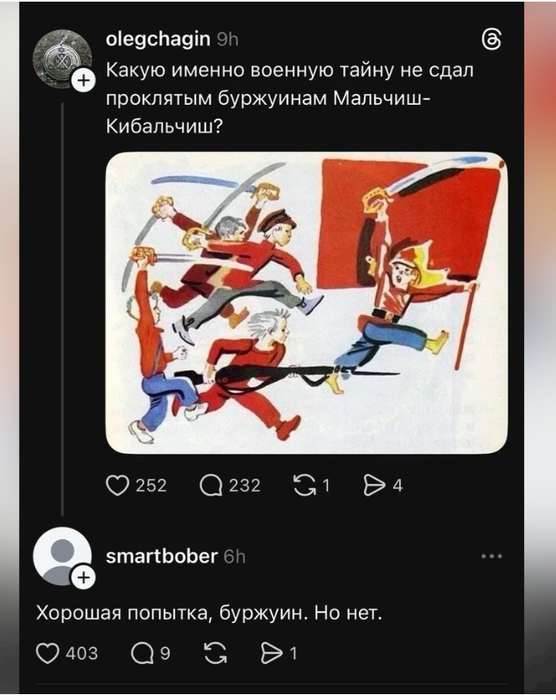The width and height of the screenshot is (556, 700).
Task: Share olegchagin's post via send icon
Action: coord(374,485)
